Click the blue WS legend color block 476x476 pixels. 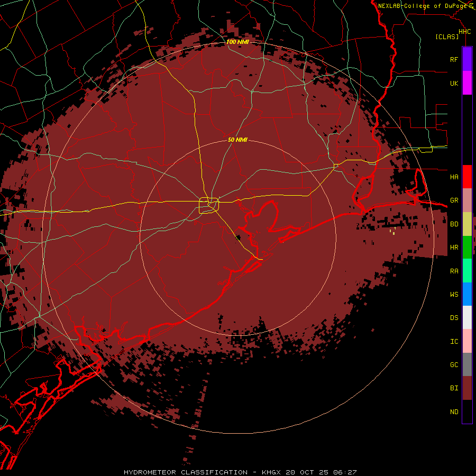coord(467,294)
